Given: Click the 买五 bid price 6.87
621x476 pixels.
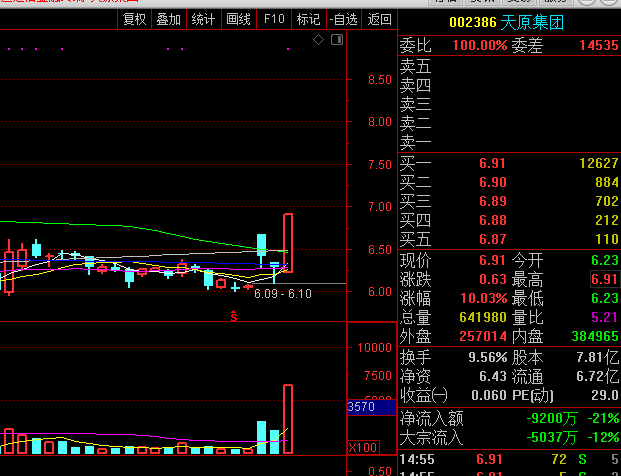Looking at the screenshot, I should click(x=493, y=239).
